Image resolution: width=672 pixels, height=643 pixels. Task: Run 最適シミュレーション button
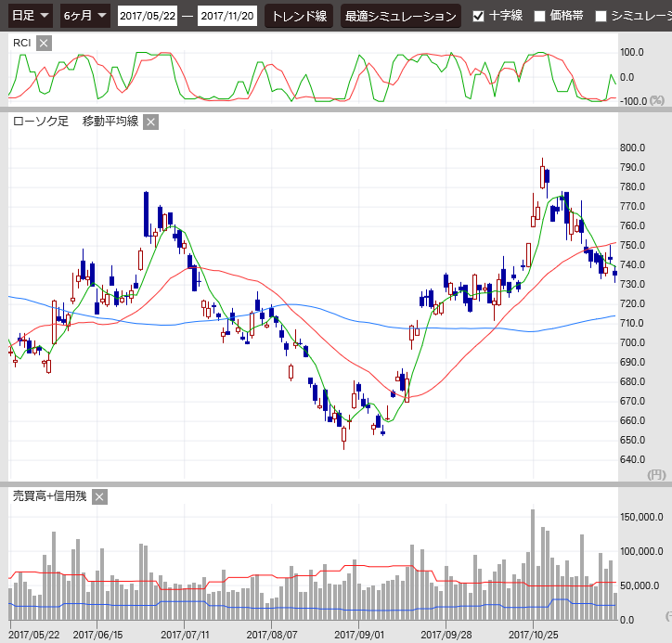point(400,16)
